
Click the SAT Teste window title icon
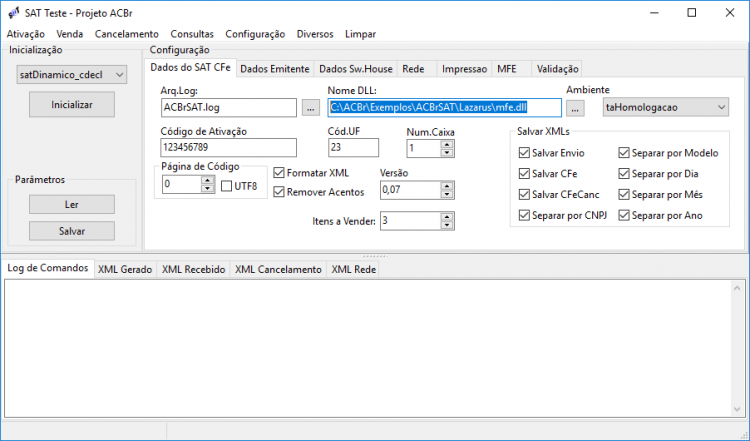pos(14,13)
